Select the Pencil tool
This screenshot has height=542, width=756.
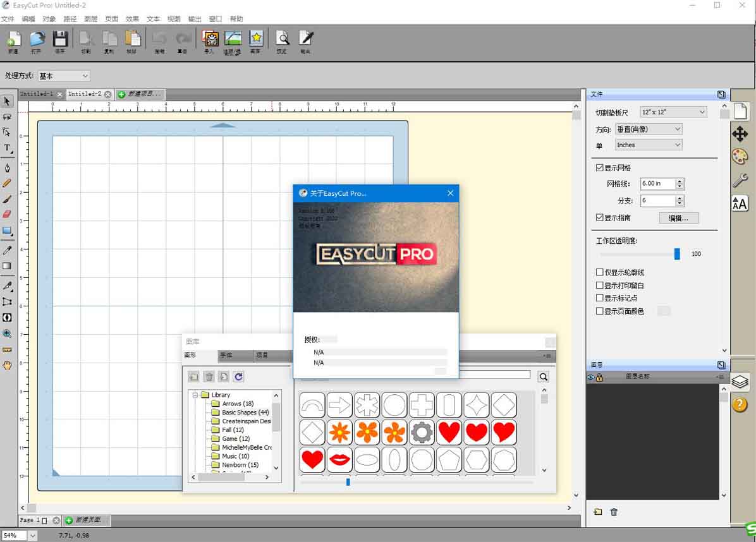(x=7, y=183)
